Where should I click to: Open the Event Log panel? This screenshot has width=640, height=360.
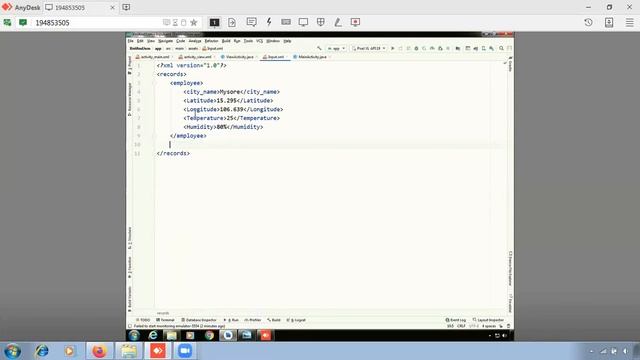point(456,320)
